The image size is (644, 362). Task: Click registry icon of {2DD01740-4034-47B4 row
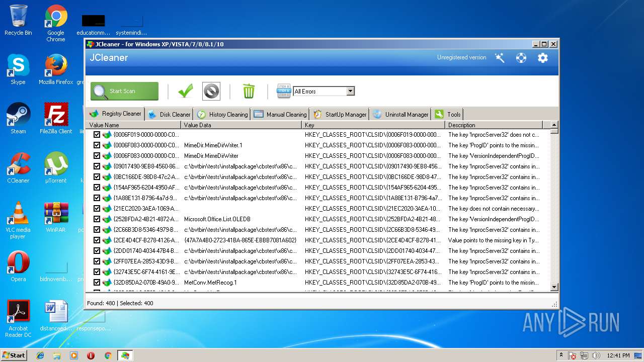pos(107,250)
